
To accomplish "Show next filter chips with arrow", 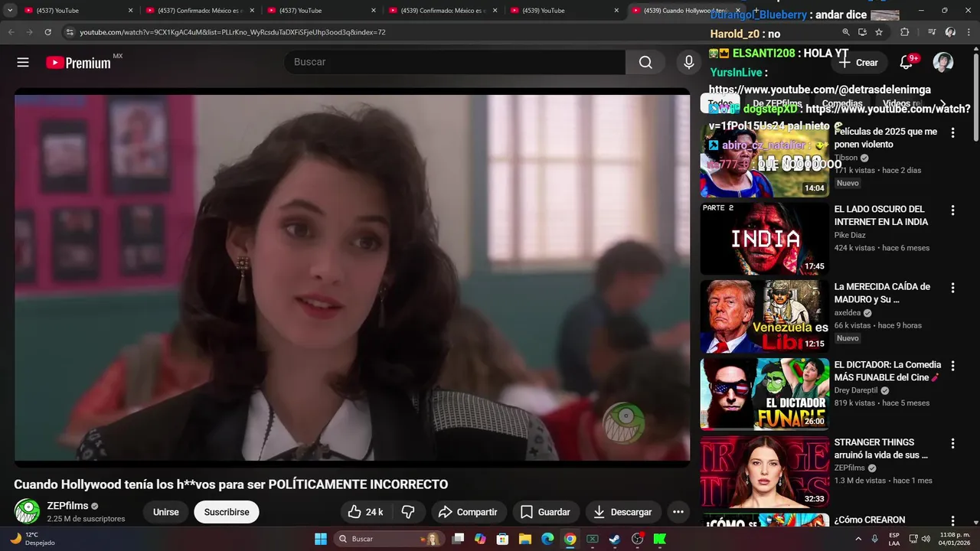I will pyautogui.click(x=943, y=103).
